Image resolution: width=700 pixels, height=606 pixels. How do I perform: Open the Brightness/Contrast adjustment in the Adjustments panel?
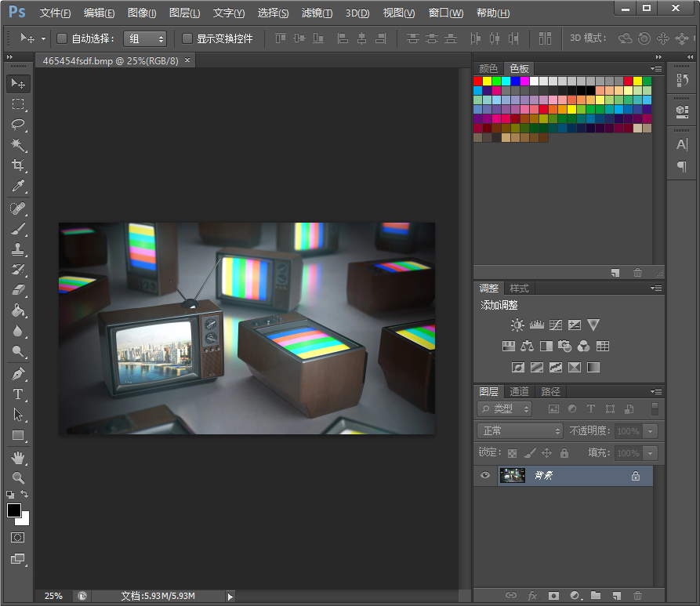(x=517, y=324)
